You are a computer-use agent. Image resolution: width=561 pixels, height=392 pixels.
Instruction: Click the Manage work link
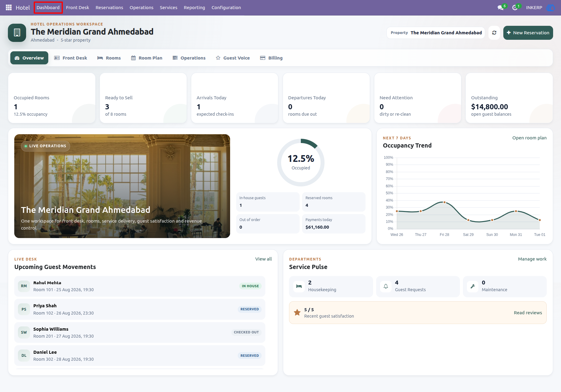[x=532, y=259]
